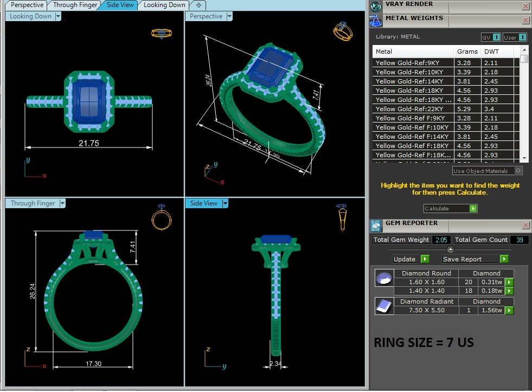Screen dimensions: 532x392
Task: Open the Looking Down viewport dropdown menu
Action: tap(58, 16)
